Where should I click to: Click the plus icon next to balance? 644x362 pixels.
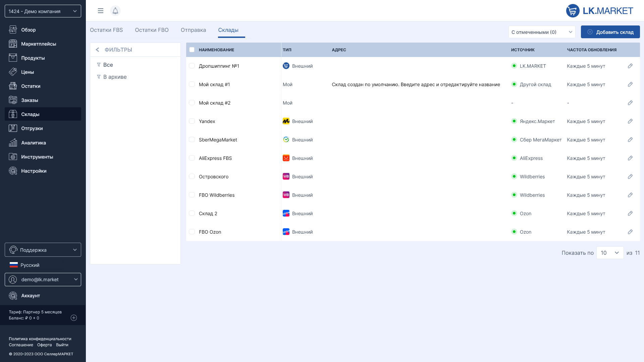[x=74, y=318]
